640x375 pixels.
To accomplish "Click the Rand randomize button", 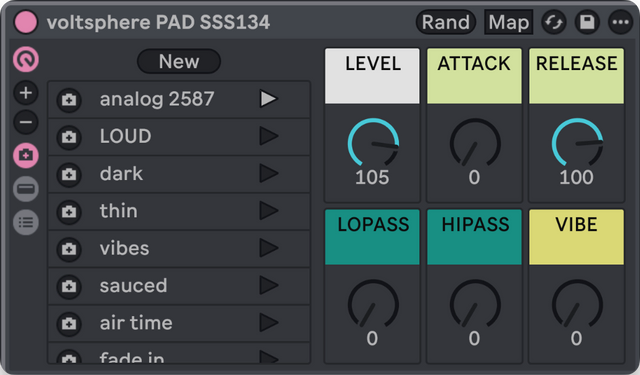I will pos(446,22).
